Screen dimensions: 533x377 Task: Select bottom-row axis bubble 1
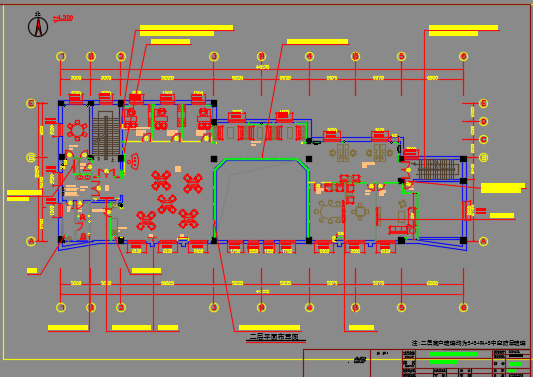(x=61, y=308)
